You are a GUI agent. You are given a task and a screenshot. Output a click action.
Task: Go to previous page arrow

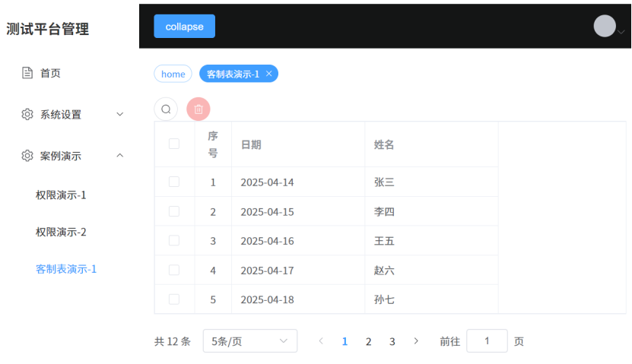pos(321,341)
